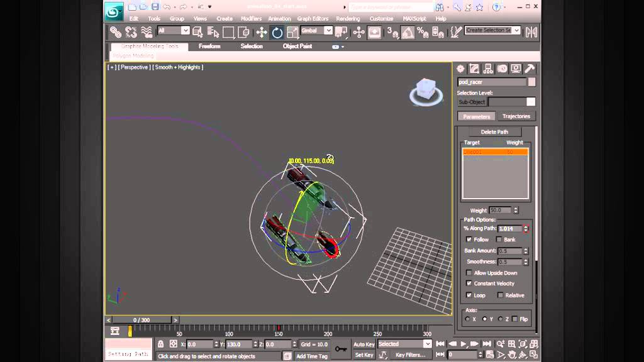
Task: Open the Utilities command panel tab
Action: coord(530,69)
